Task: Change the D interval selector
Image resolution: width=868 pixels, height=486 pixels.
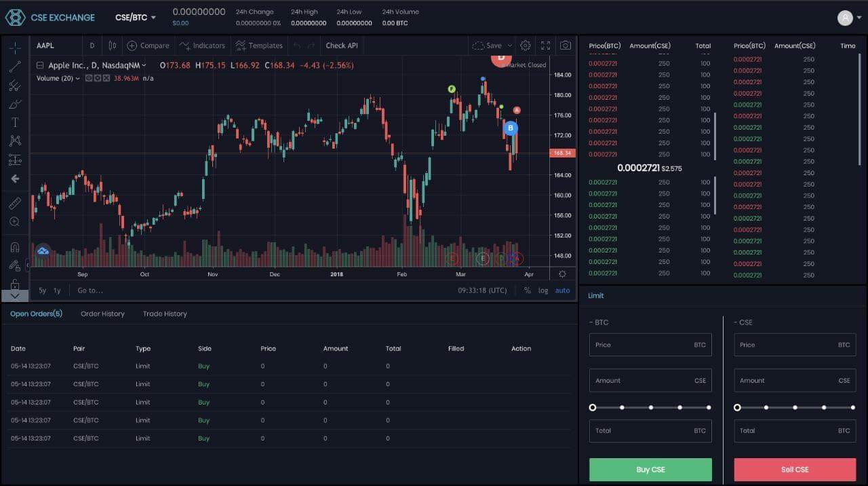Action: coord(92,45)
